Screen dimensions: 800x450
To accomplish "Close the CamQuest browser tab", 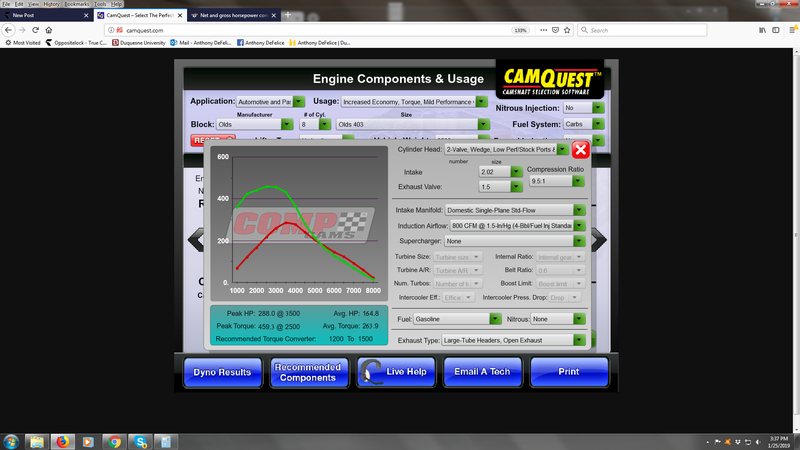I will pos(180,15).
